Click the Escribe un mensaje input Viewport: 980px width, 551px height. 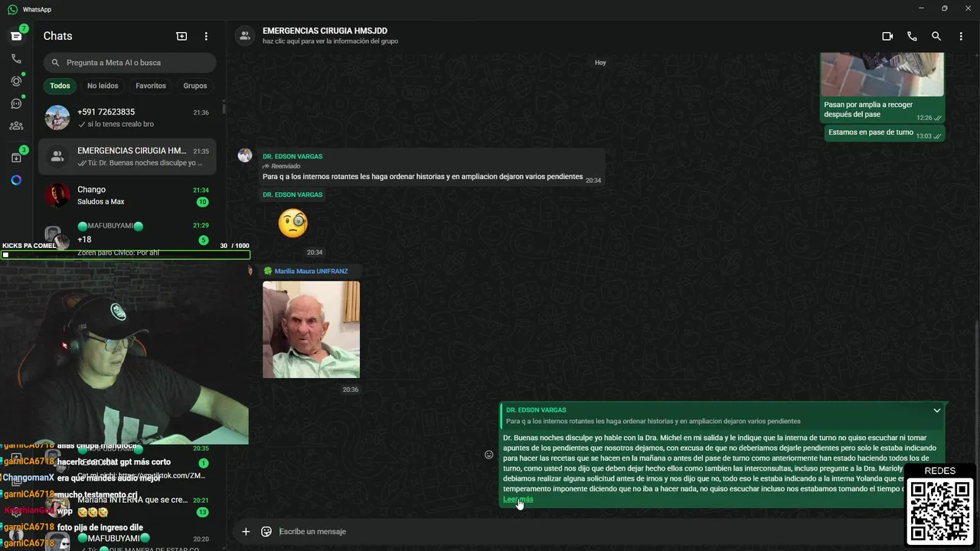coord(590,531)
